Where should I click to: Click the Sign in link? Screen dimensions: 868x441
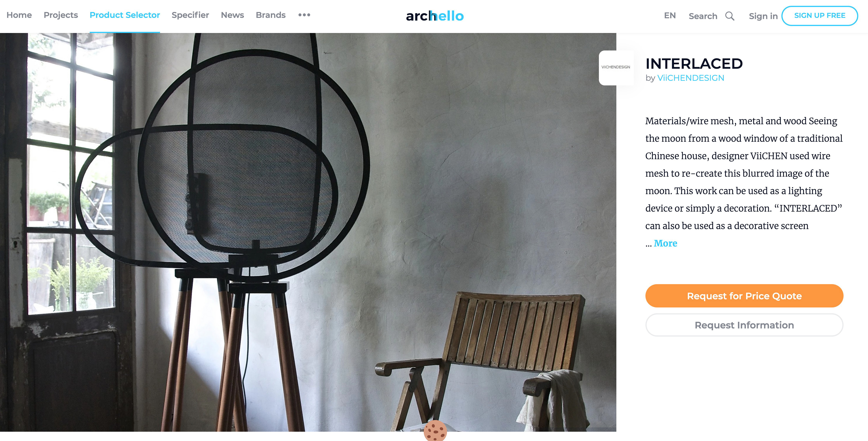763,16
